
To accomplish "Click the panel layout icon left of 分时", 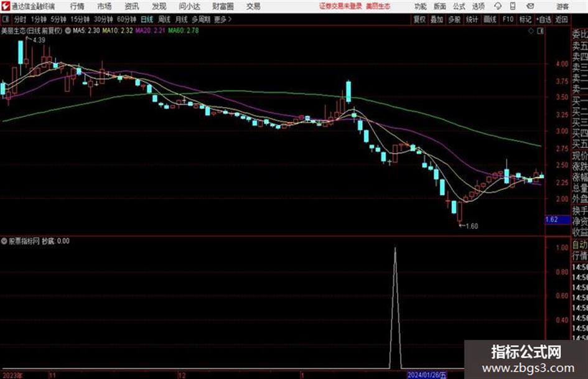I will click(5, 19).
